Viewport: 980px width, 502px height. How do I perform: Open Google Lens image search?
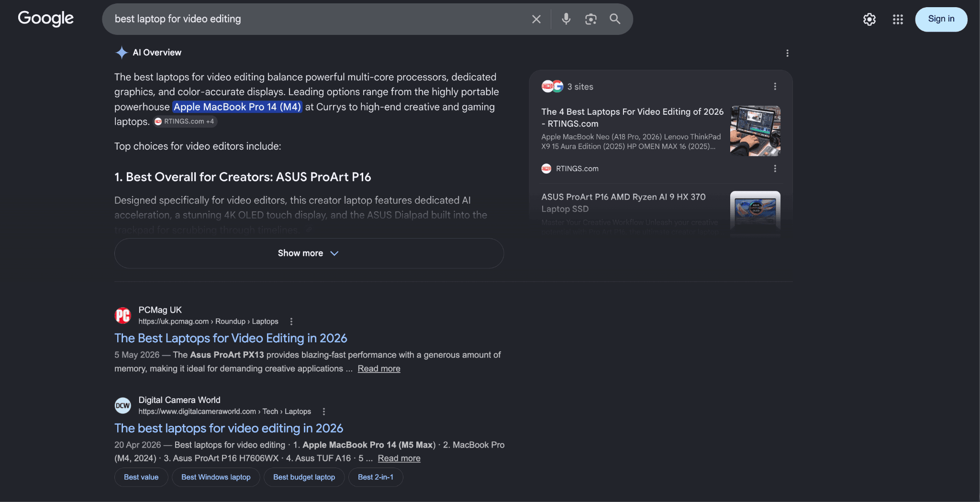591,19
